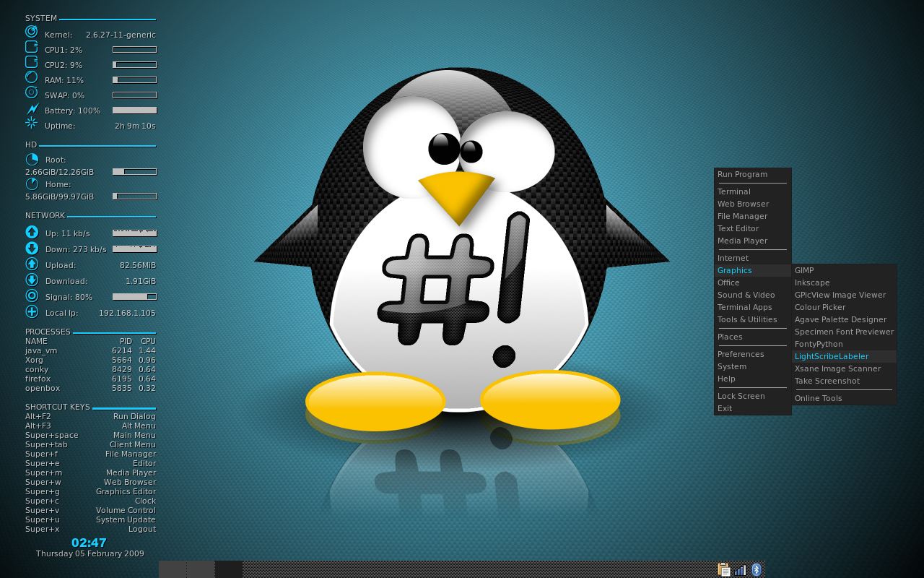Expand the Online Tools submenu
924x578 pixels.
[845, 398]
